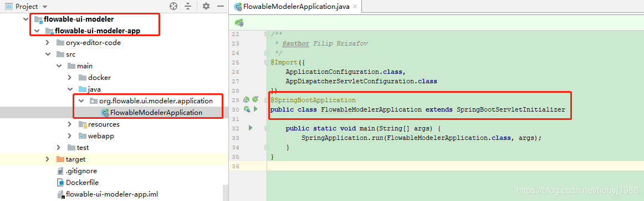Viewport: 644px width, 201px height.
Task: Select flowable-ui-modeler module in the tree
Action: point(79,19)
